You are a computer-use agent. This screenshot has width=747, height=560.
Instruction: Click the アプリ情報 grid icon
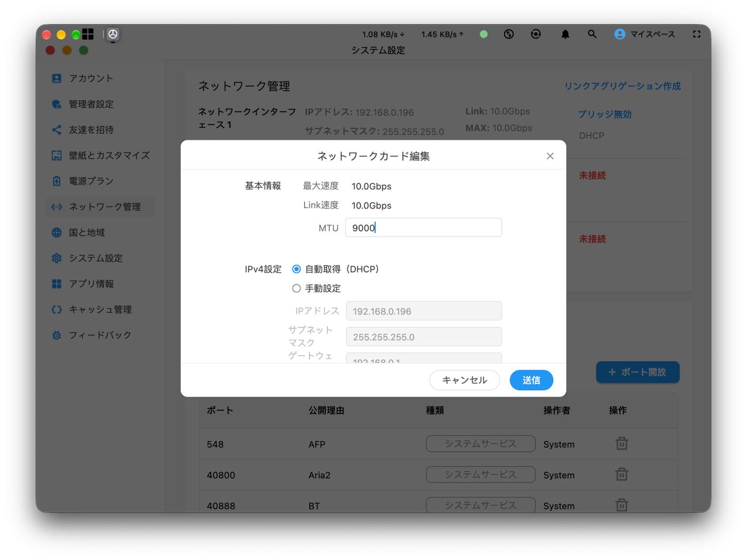[x=57, y=284]
